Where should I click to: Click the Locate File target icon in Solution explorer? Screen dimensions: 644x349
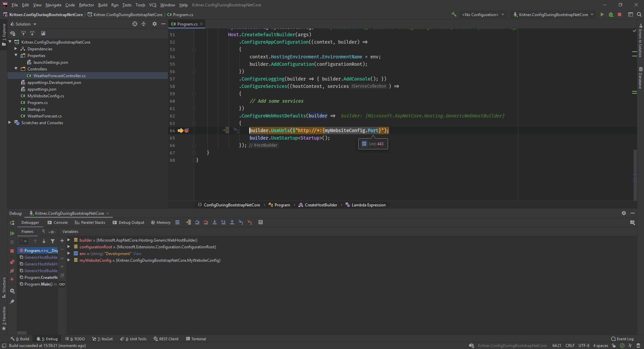135,24
